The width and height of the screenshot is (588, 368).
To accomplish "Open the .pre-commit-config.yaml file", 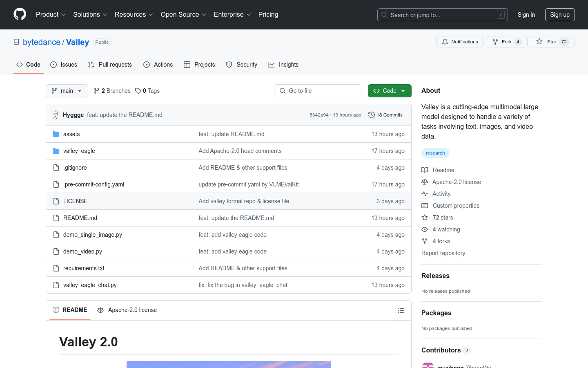I will [94, 184].
